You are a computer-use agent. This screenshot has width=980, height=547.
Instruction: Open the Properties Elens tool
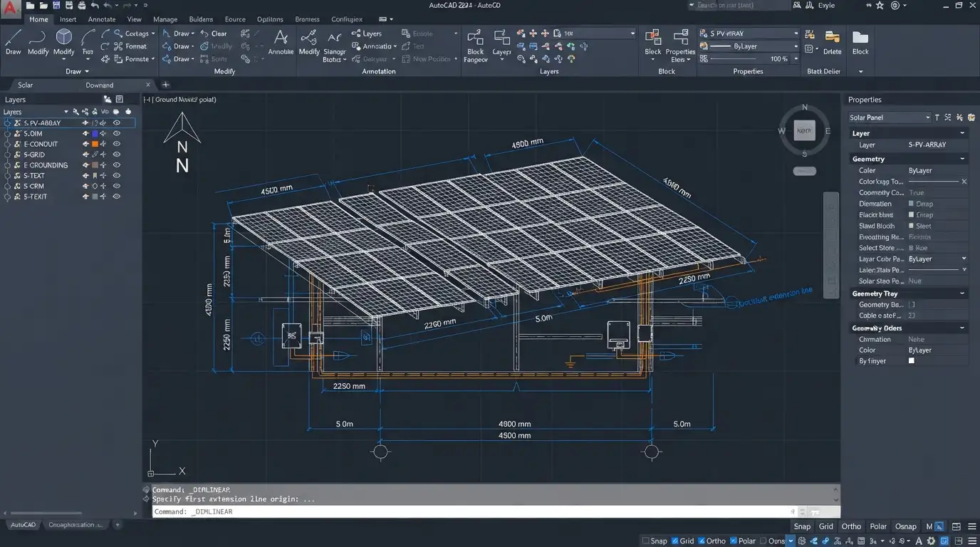pyautogui.click(x=680, y=46)
